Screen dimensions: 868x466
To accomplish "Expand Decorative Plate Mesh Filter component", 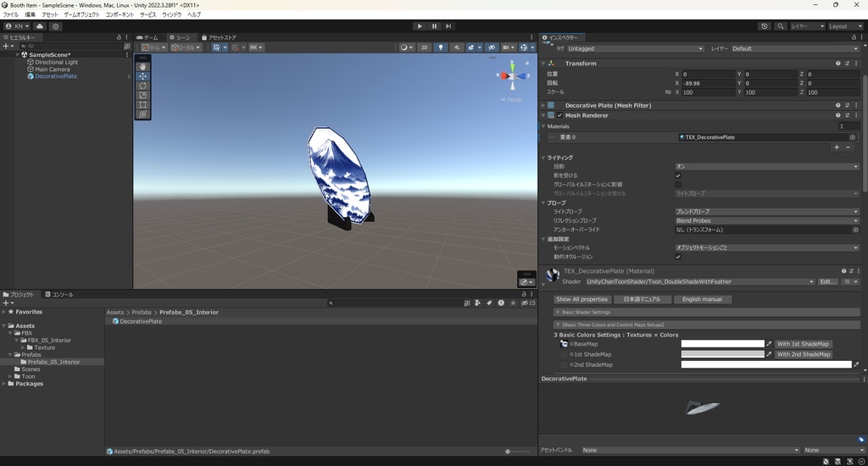I will [x=543, y=105].
